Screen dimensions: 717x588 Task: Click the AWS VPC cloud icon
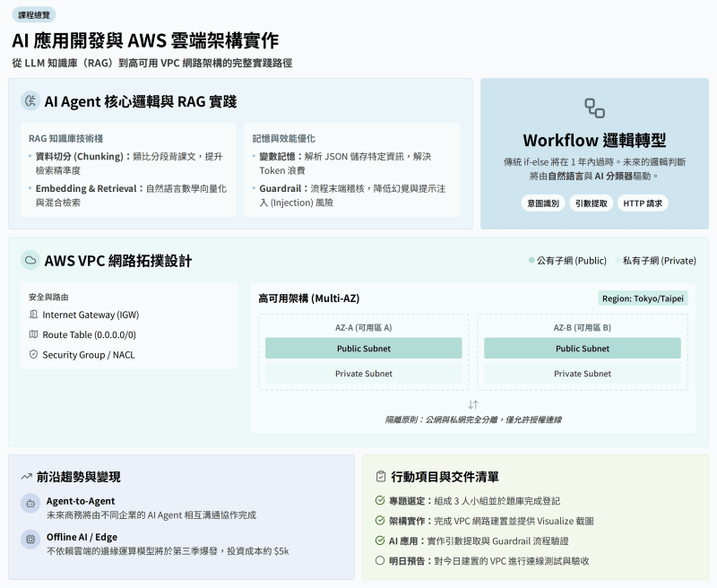tap(30, 260)
